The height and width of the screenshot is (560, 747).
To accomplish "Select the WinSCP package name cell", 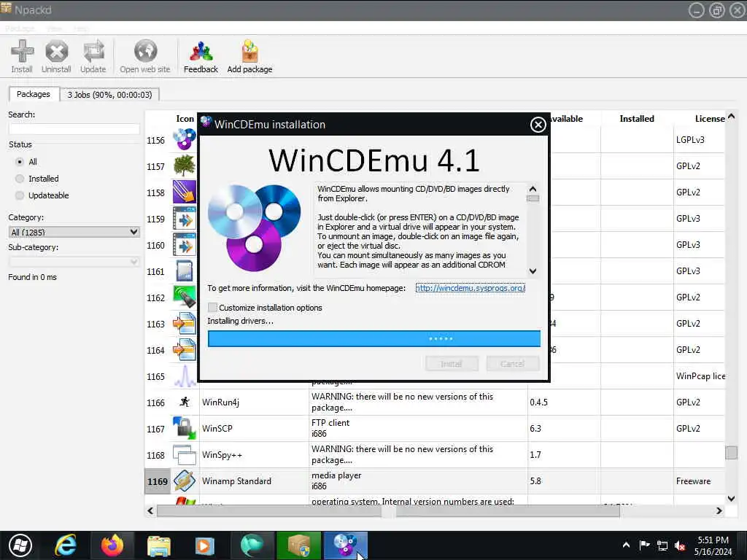I will click(254, 429).
